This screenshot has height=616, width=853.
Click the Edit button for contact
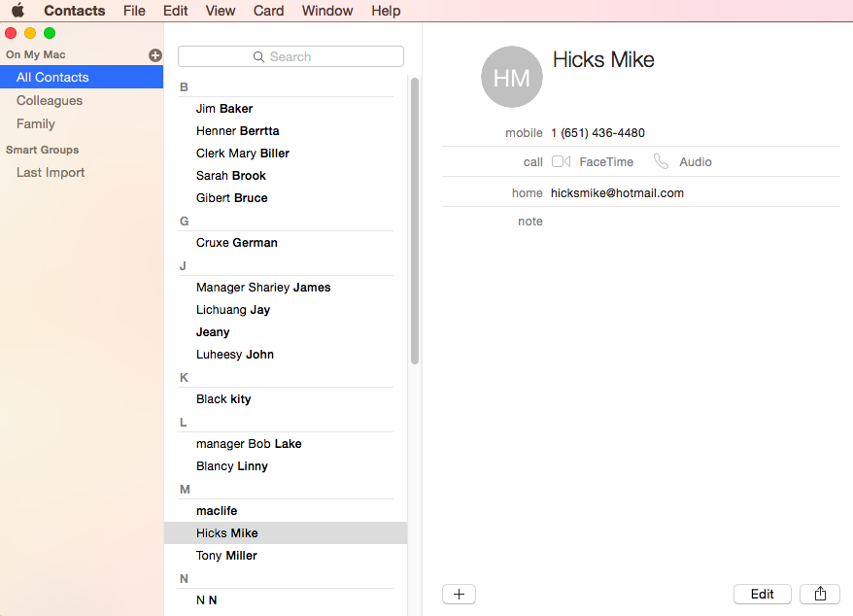(763, 594)
